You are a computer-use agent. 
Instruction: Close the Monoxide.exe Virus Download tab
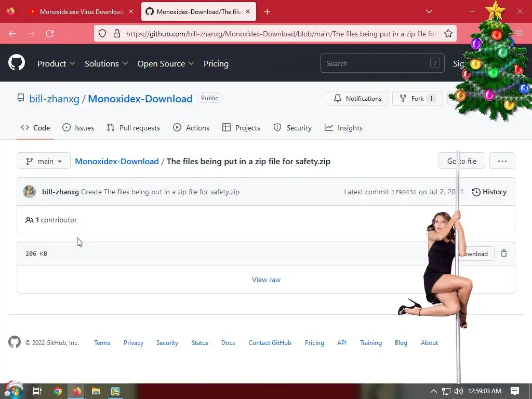[x=131, y=11]
